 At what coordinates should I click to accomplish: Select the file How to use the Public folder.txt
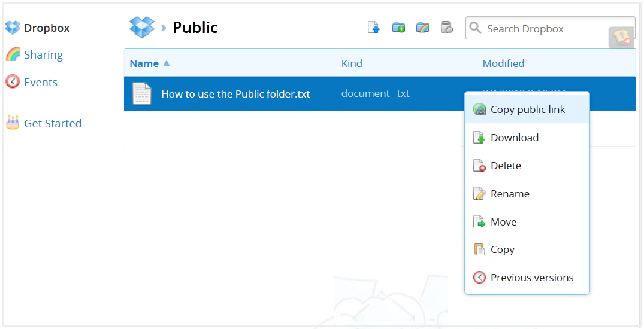coord(235,93)
